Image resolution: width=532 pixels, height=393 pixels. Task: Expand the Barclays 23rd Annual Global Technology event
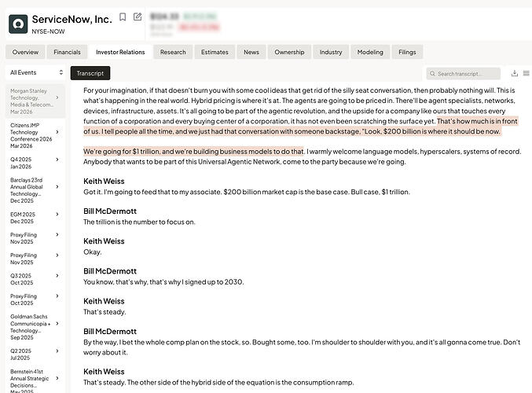click(57, 186)
